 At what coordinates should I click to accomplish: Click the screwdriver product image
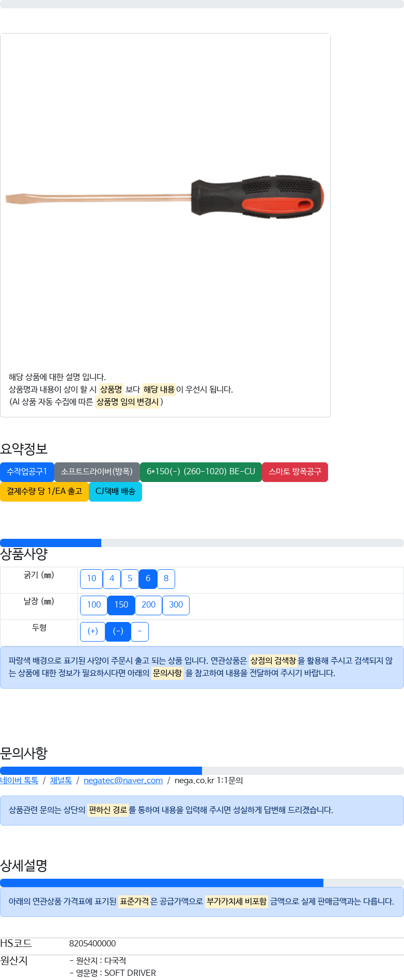pyautogui.click(x=165, y=198)
